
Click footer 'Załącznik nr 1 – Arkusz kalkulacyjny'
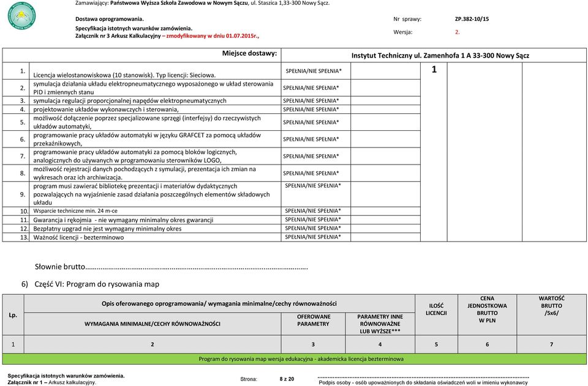pos(51,382)
